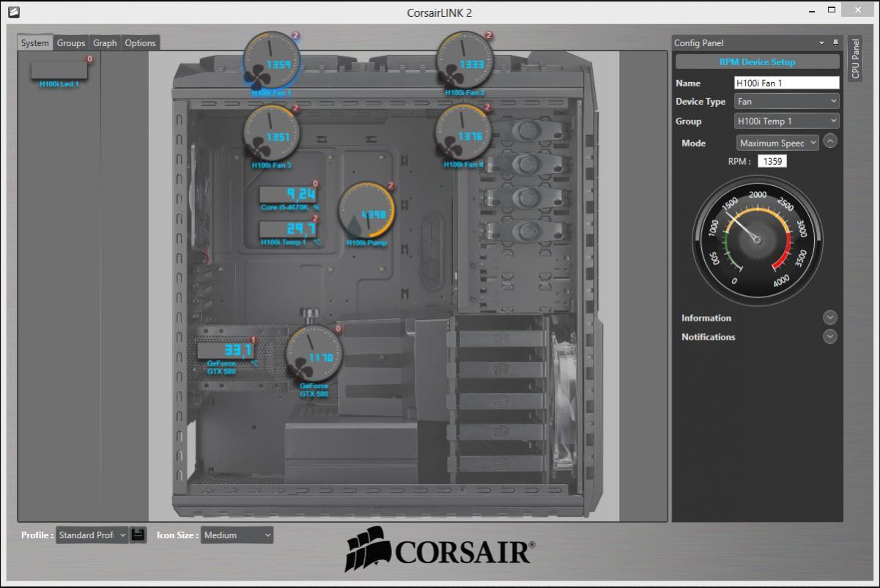This screenshot has width=880, height=588.
Task: Click the badge on H100i Led 1
Action: point(90,59)
